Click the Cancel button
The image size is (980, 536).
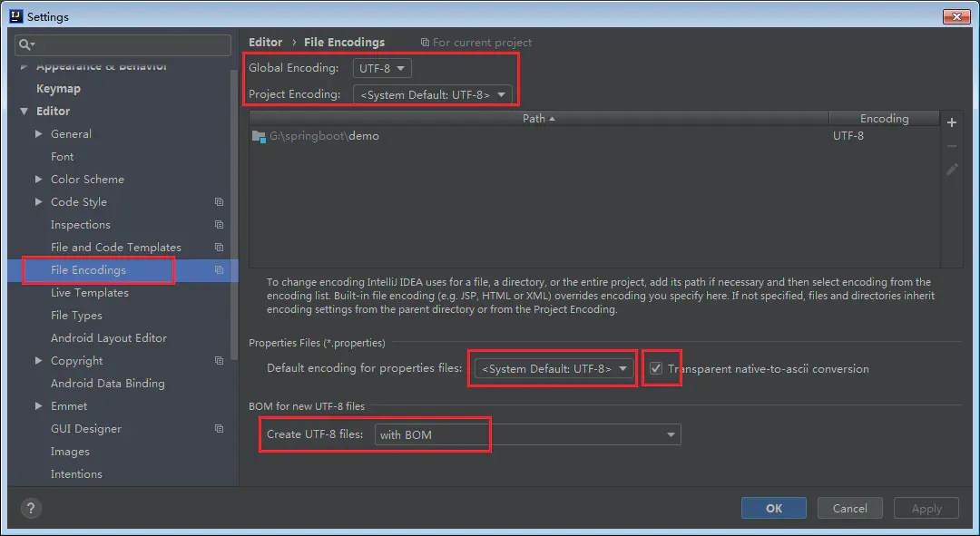click(849, 508)
